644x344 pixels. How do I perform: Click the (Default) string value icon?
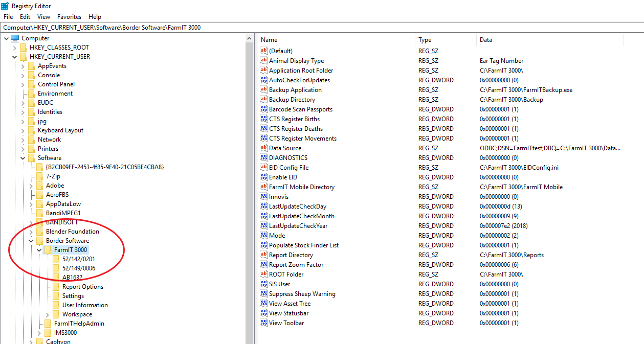coord(264,51)
